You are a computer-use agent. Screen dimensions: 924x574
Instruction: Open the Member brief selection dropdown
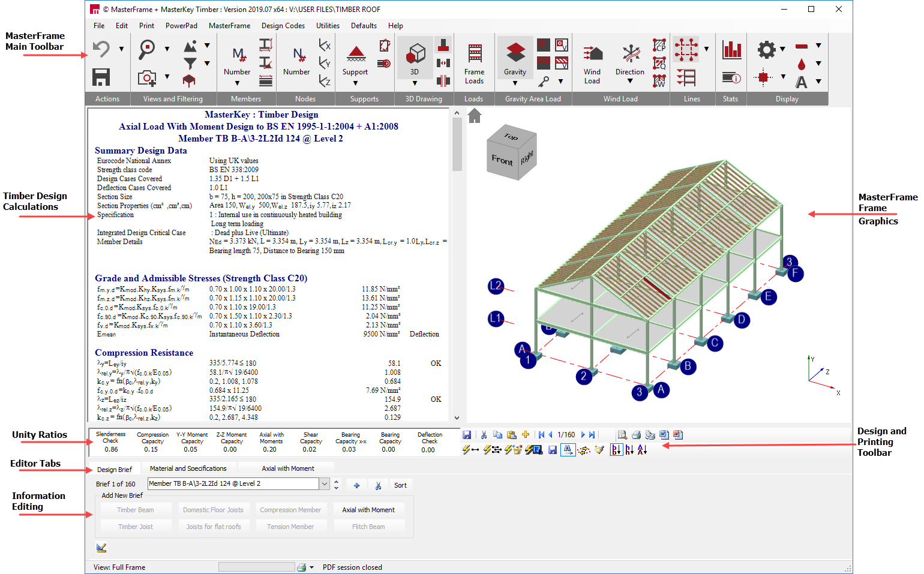pos(325,484)
